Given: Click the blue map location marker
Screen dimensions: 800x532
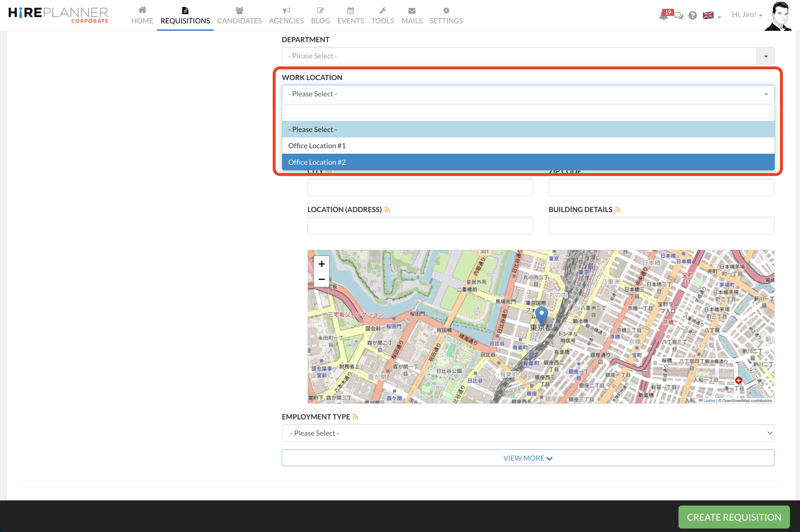Looking at the screenshot, I should click(x=542, y=314).
